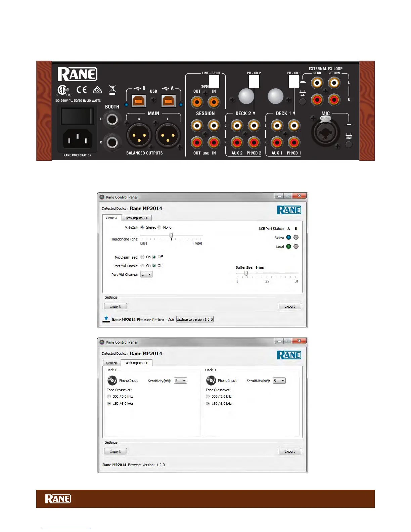Click Export button in General window

tap(290, 306)
